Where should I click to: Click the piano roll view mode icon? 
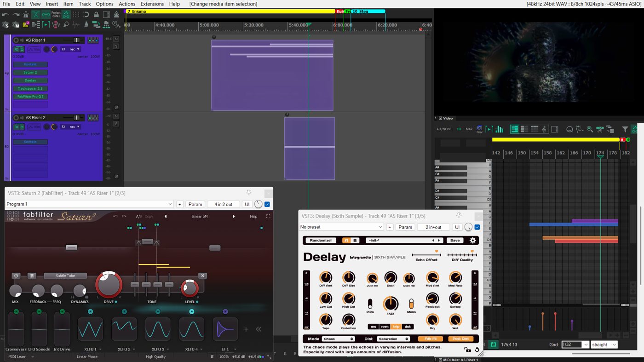click(515, 129)
